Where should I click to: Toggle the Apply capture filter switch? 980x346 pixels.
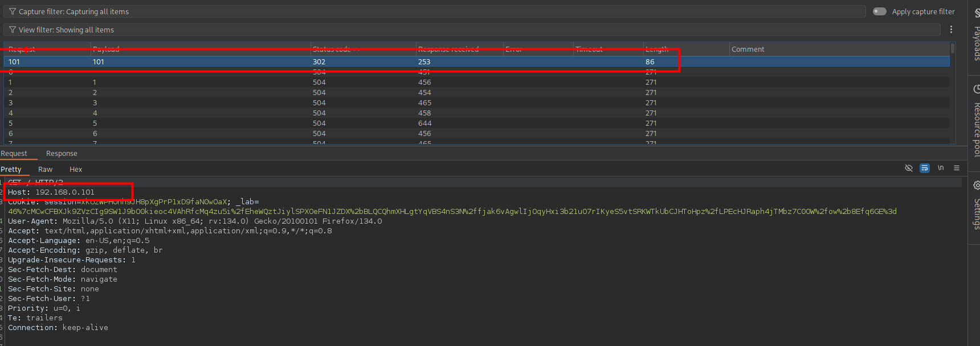pyautogui.click(x=880, y=11)
